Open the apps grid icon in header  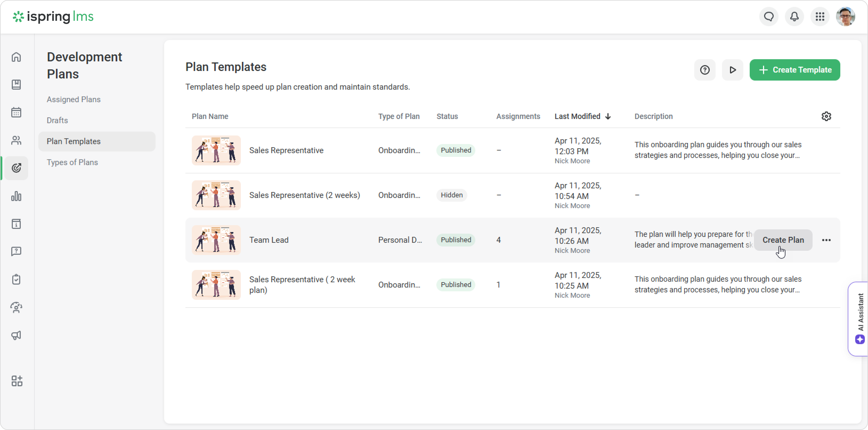820,16
